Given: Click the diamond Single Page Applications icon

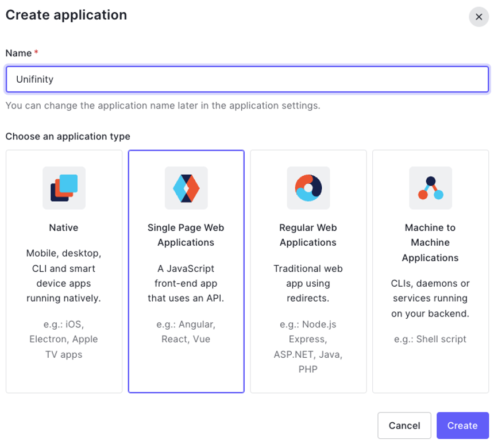Looking at the screenshot, I should click(186, 187).
